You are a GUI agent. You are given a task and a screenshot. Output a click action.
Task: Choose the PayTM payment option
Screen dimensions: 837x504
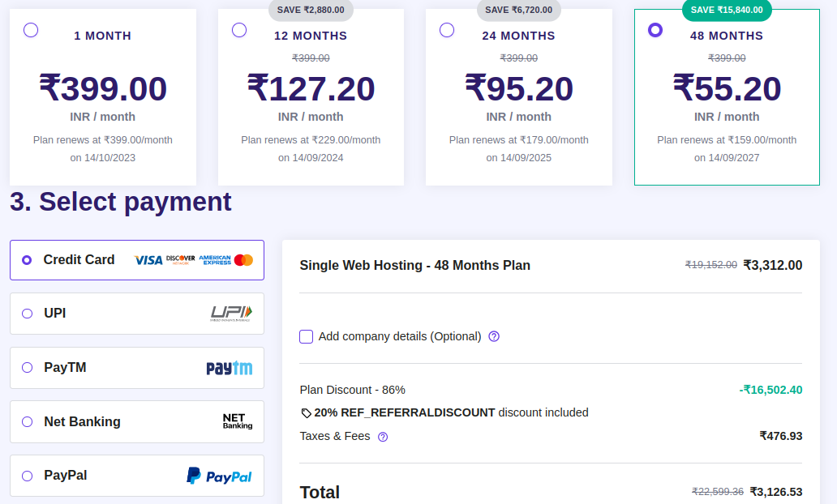click(x=28, y=368)
